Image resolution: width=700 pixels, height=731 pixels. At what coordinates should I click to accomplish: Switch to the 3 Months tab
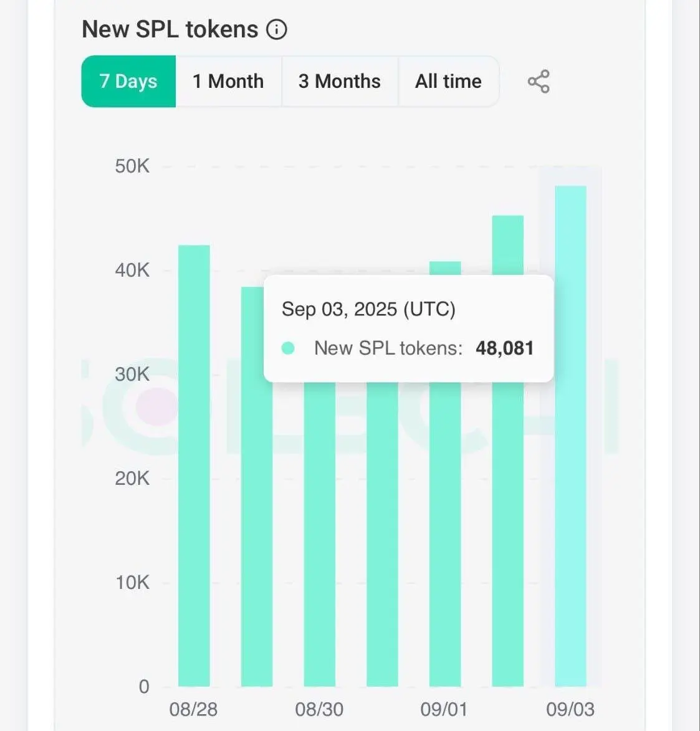click(x=340, y=82)
